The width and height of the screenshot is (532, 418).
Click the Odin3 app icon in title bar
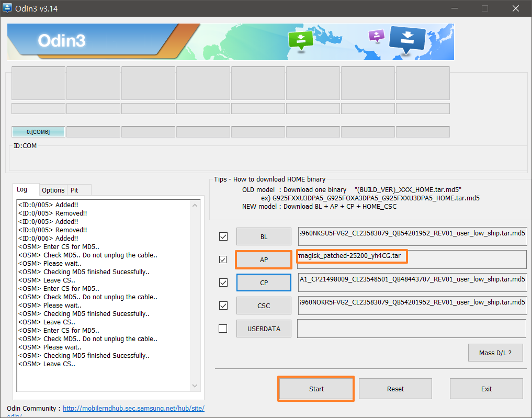(x=8, y=8)
